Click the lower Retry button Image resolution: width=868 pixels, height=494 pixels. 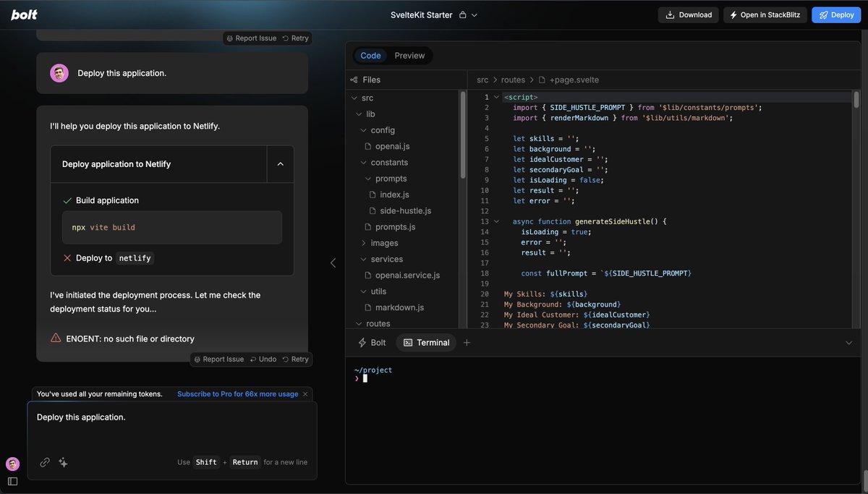[295, 359]
